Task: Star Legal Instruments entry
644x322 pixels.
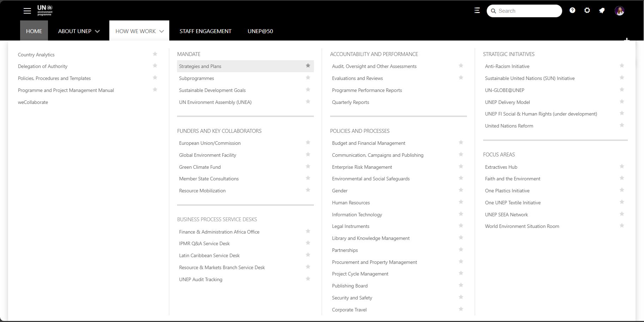Action: point(461,226)
